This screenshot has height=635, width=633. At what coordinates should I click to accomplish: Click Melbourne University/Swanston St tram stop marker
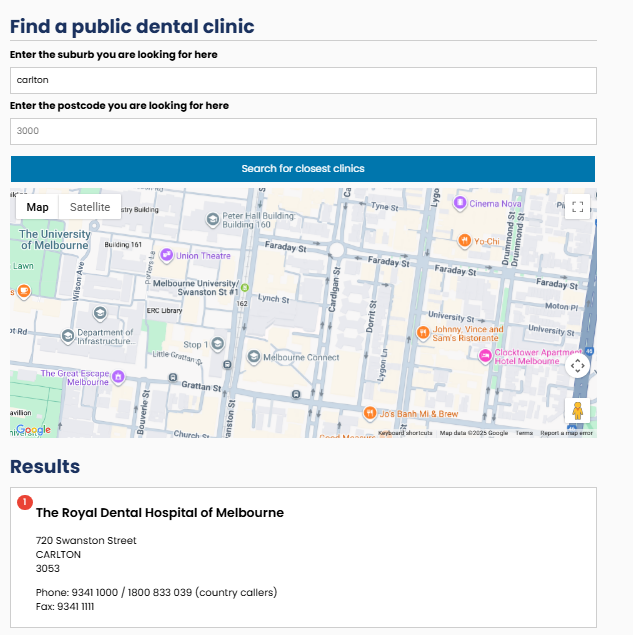coord(244,288)
